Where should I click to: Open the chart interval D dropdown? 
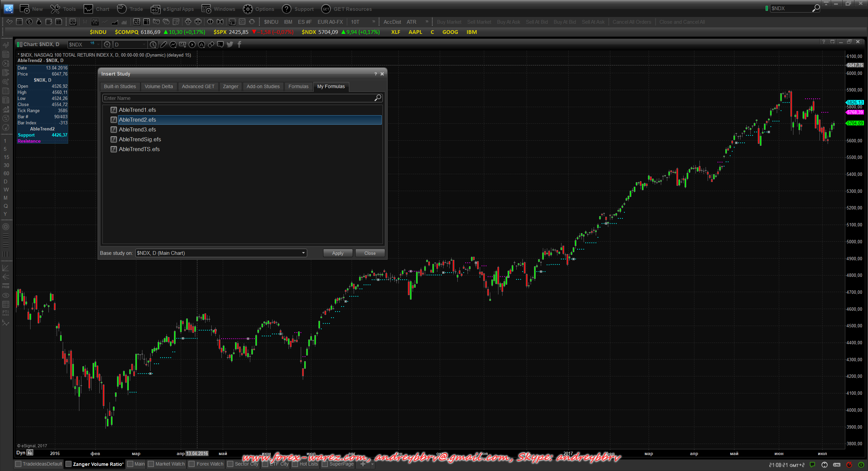(144, 44)
